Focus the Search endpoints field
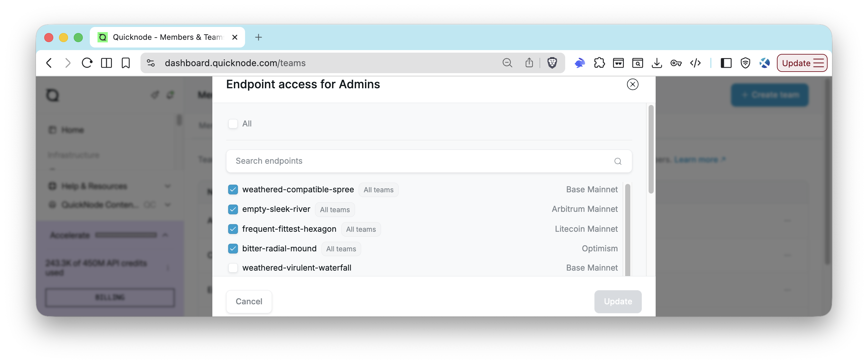 (429, 161)
